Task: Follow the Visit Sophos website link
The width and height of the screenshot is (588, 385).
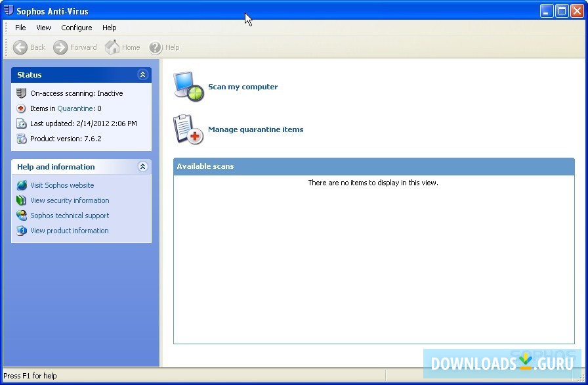Action: 62,185
